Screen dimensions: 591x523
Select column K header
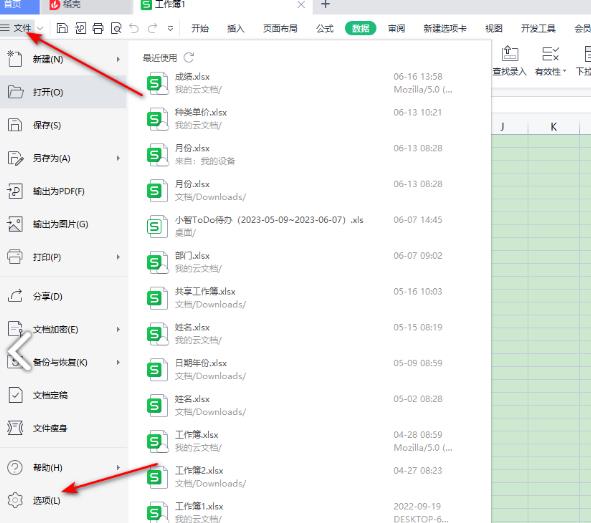553,127
